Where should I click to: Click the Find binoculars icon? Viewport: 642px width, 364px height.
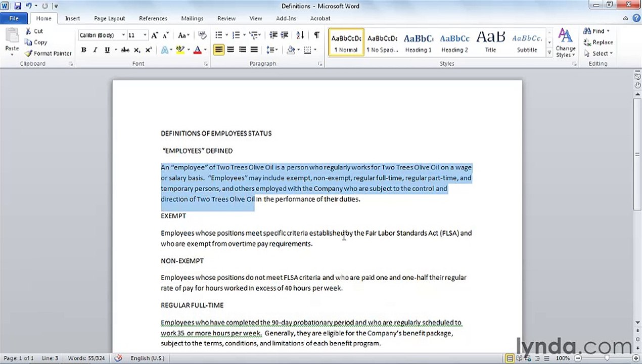pyautogui.click(x=587, y=31)
